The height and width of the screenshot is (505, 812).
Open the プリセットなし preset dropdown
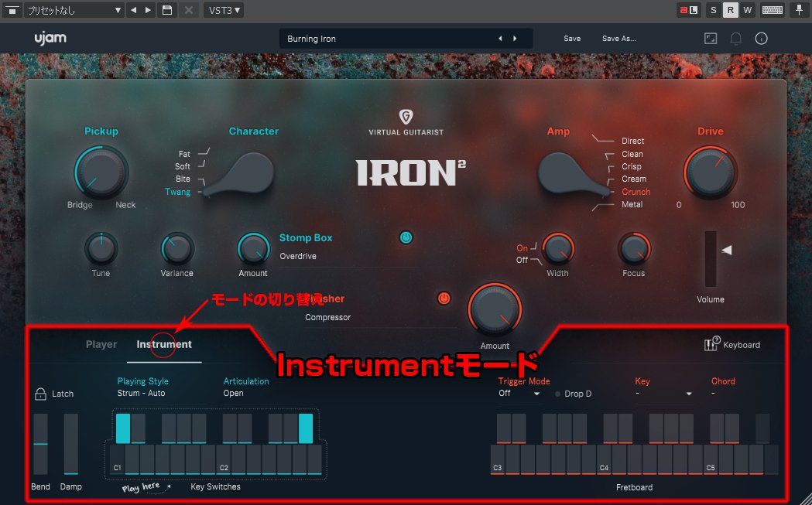click(74, 10)
